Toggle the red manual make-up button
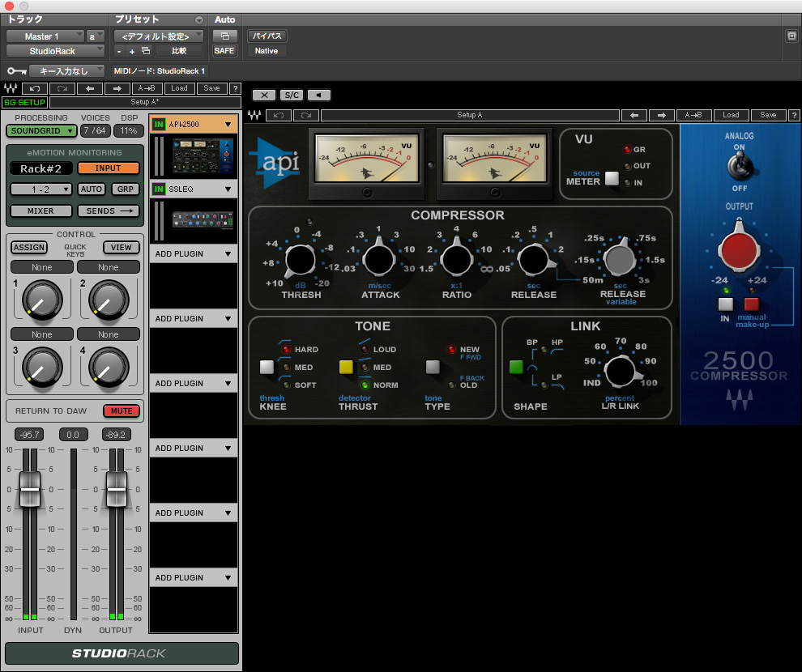 click(751, 304)
